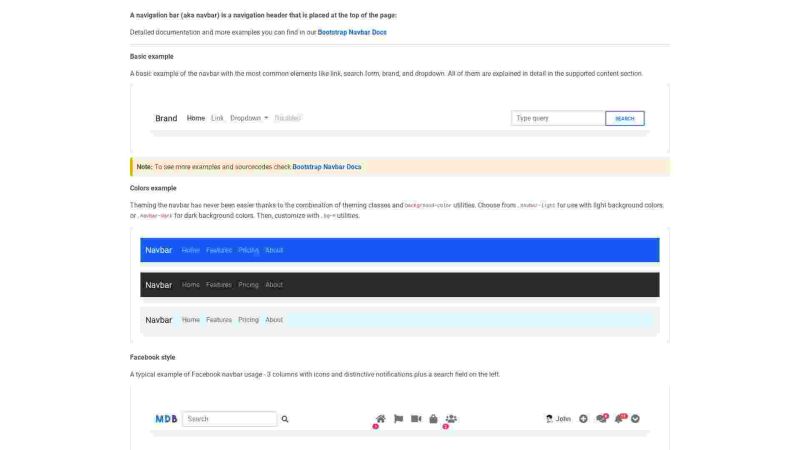Select Home in dark navbar
The width and height of the screenshot is (800, 450).
click(x=191, y=285)
